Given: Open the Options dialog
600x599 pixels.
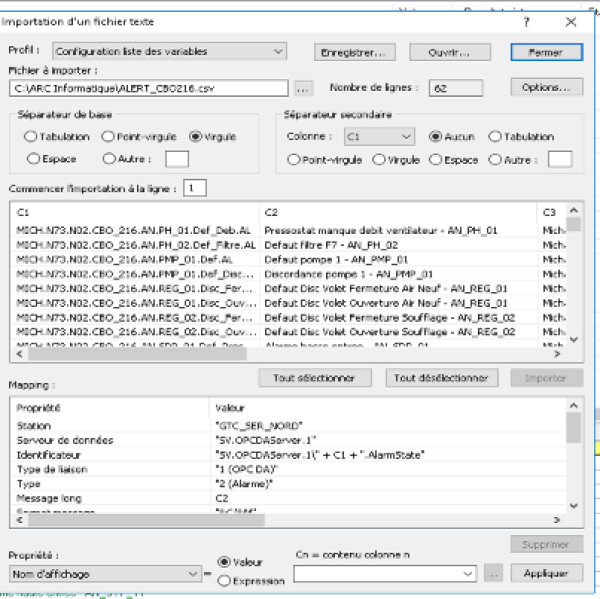Looking at the screenshot, I should point(547,88).
